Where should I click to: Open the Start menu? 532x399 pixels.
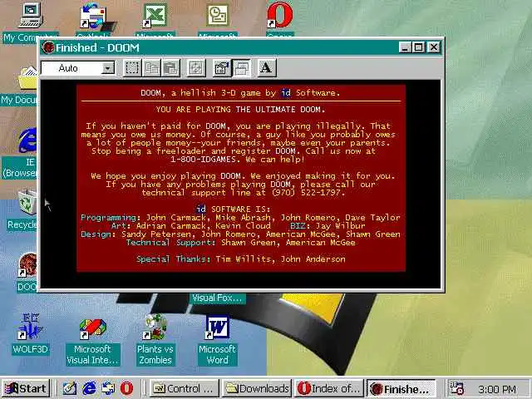coord(26,388)
